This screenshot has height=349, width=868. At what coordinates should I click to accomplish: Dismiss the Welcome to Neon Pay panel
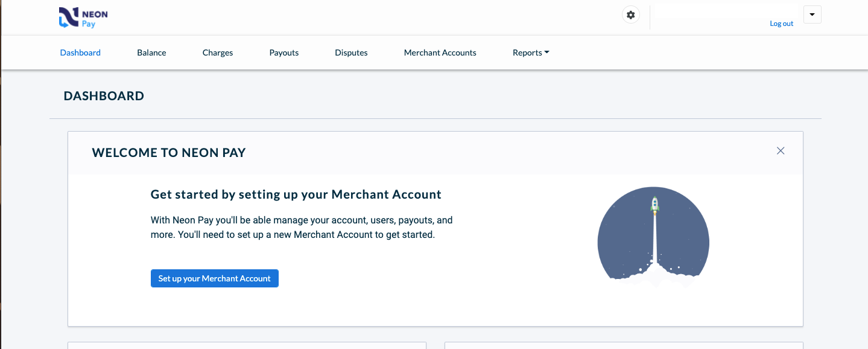(781, 151)
